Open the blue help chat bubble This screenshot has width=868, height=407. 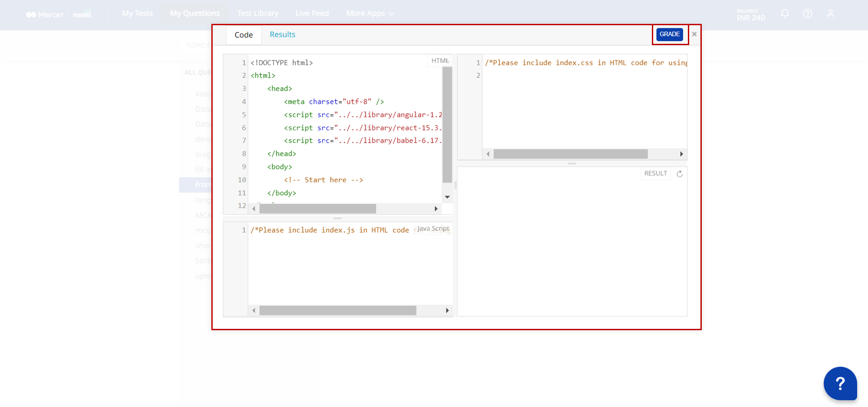click(x=840, y=384)
